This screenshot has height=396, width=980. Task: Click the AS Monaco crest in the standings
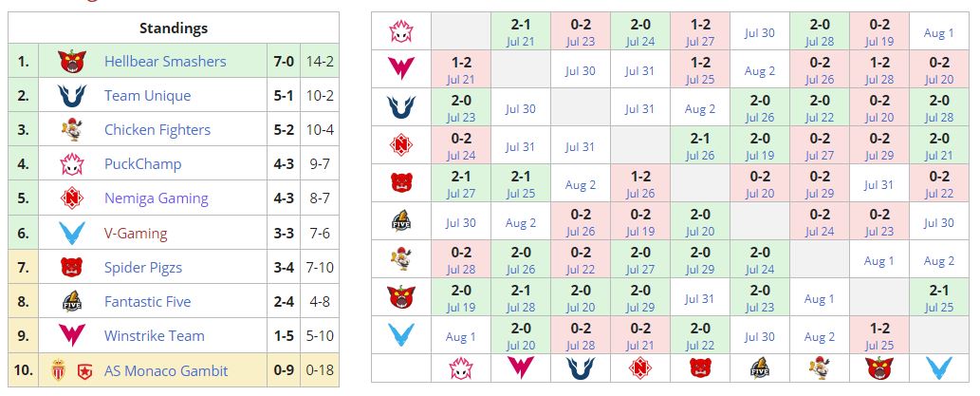pyautogui.click(x=60, y=369)
